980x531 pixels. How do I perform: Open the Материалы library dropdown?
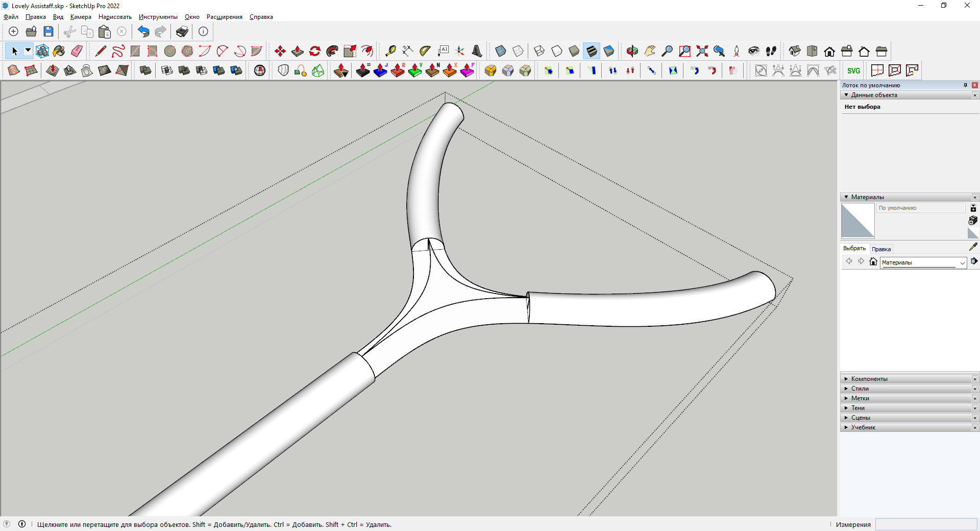click(962, 262)
